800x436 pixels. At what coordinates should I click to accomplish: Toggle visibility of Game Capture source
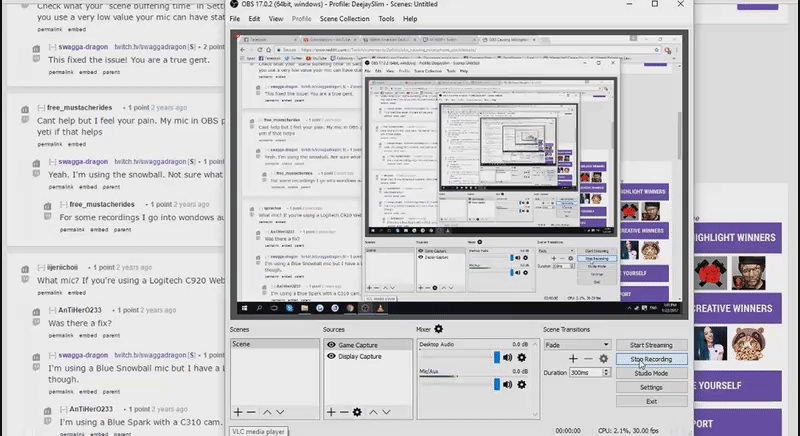[331, 345]
